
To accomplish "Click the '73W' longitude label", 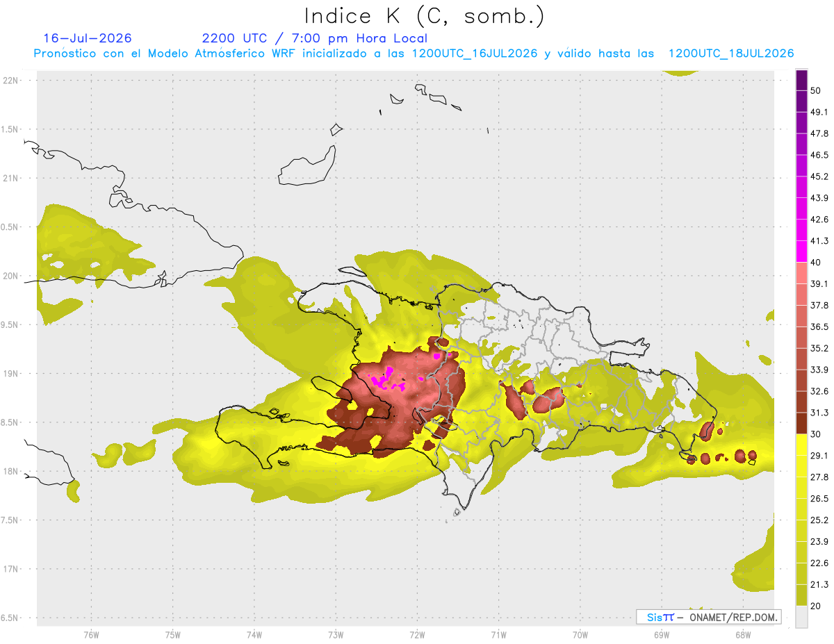I will coord(336,635).
